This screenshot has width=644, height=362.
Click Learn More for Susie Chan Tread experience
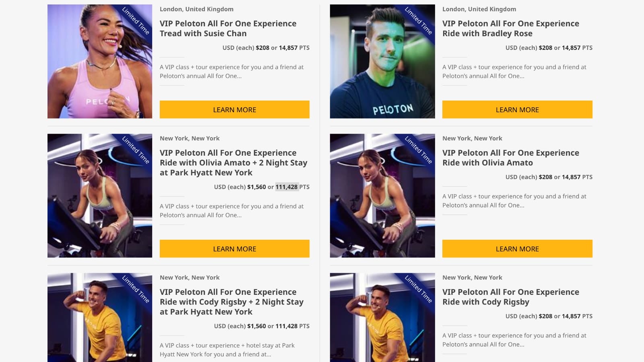click(x=235, y=109)
